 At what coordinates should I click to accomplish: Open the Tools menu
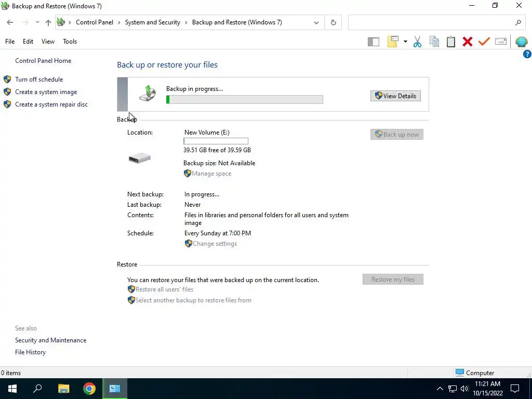point(70,42)
